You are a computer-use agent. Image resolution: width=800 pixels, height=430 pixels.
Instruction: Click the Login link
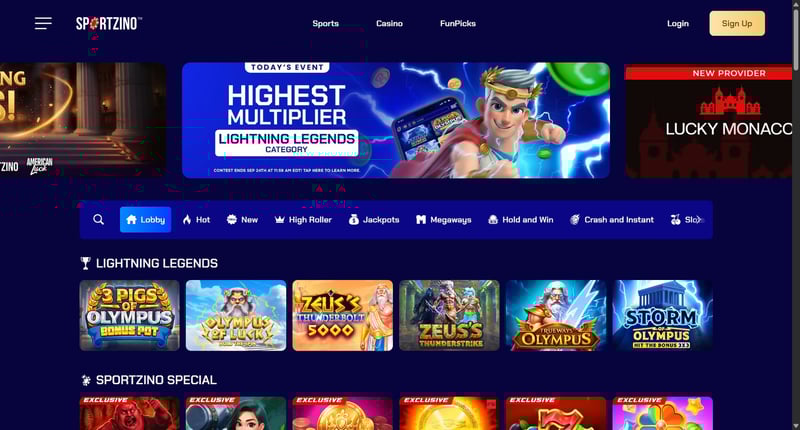(678, 23)
